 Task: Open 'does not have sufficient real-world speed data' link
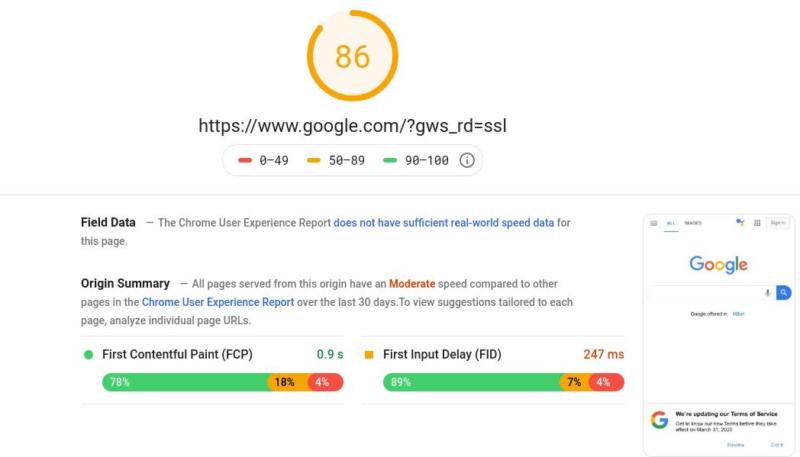click(x=443, y=223)
